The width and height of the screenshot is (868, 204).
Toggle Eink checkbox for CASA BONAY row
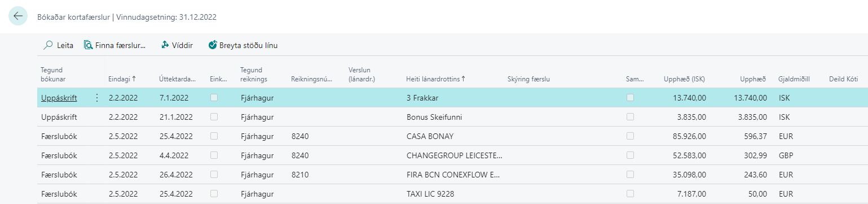(x=214, y=136)
